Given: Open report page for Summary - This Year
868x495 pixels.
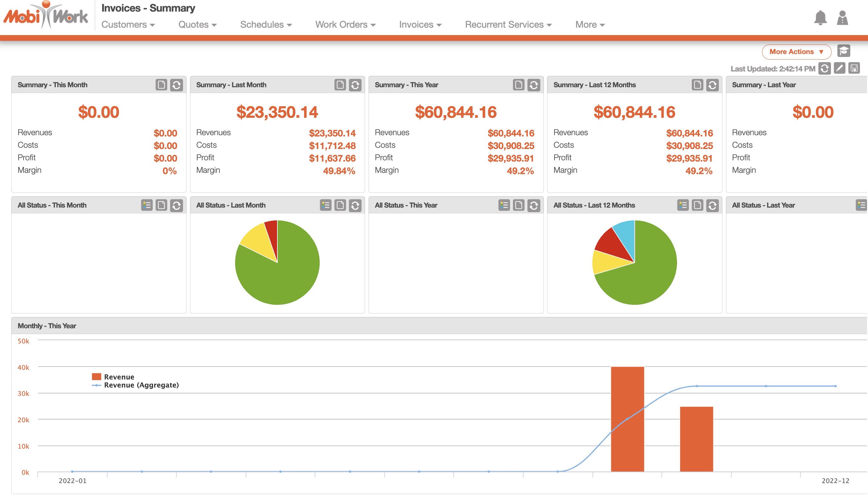Looking at the screenshot, I should click(x=518, y=85).
